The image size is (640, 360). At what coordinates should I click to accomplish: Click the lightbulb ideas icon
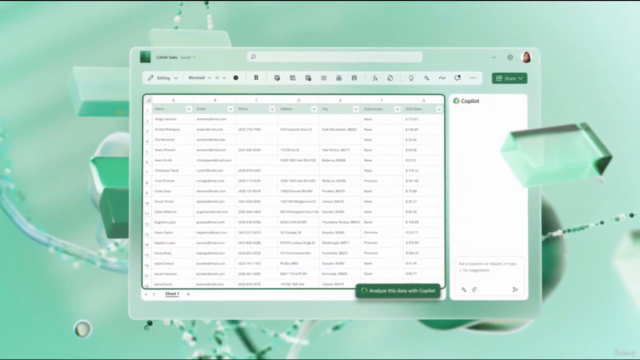pyautogui.click(x=411, y=78)
